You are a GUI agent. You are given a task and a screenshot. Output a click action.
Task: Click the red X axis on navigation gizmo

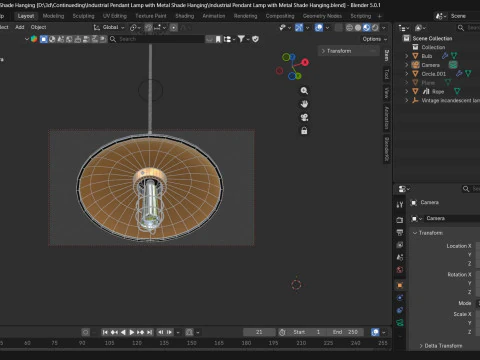point(305,62)
